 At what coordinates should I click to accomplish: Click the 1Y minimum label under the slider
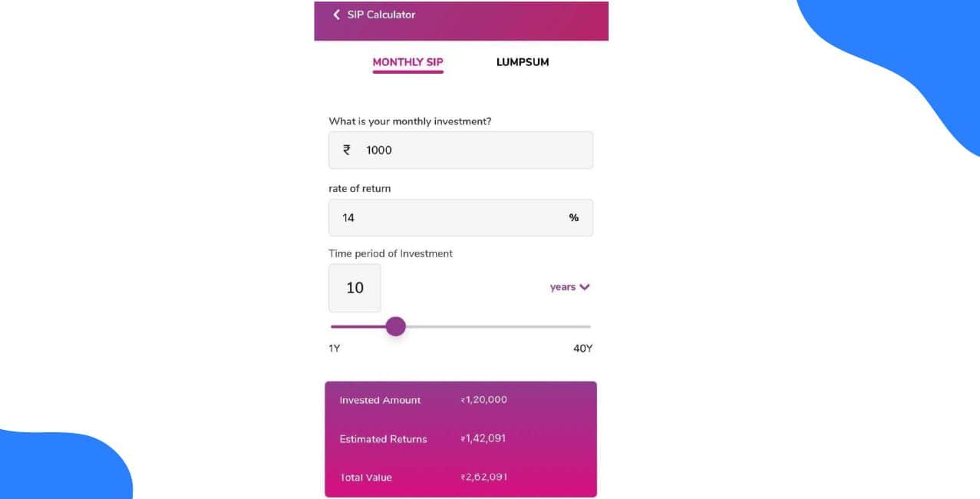(x=335, y=349)
